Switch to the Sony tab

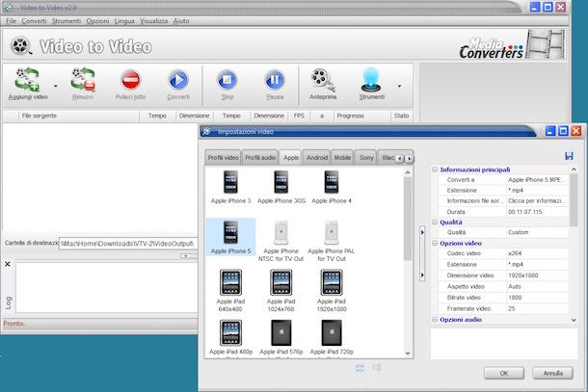(x=366, y=158)
